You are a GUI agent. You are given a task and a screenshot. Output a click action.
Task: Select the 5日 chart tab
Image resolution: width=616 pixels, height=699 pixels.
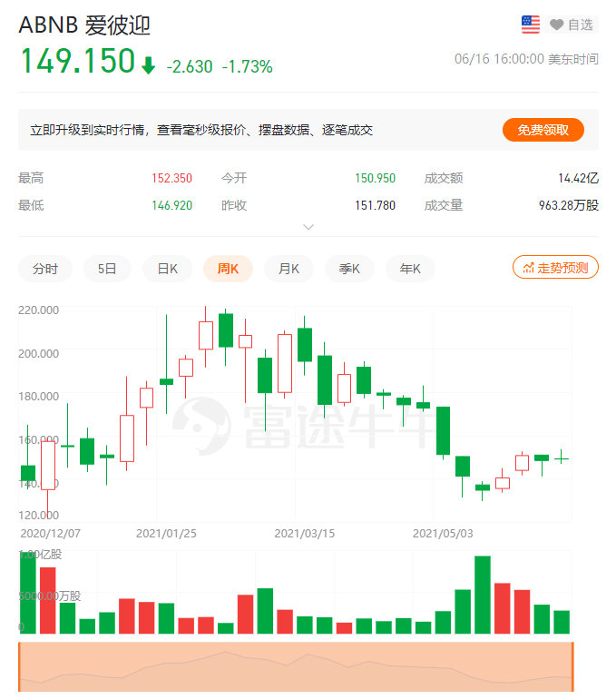coord(107,269)
